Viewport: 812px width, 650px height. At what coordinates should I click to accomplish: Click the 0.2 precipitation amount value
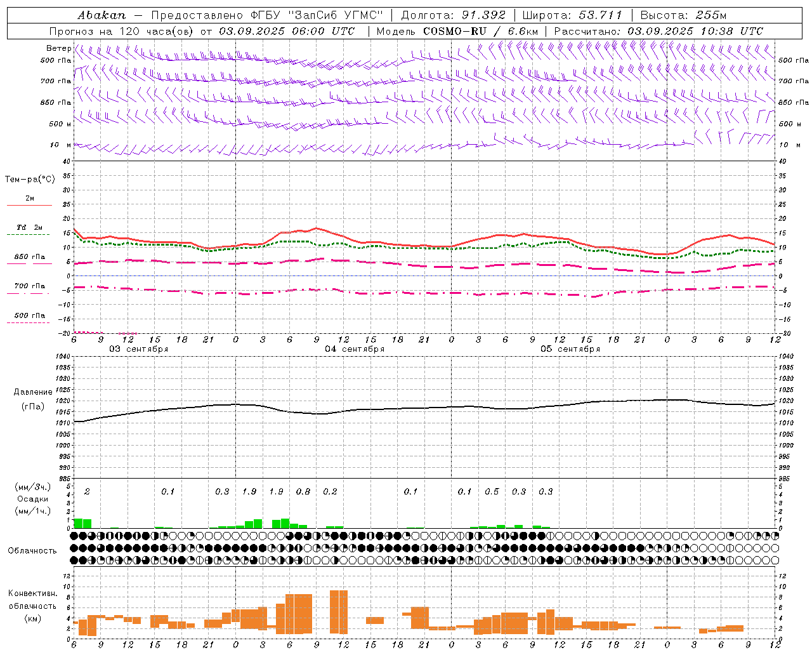[x=330, y=491]
